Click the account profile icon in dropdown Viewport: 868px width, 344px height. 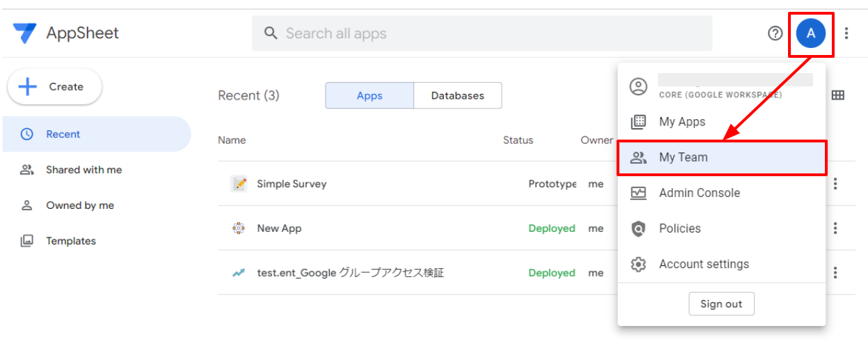tap(638, 86)
